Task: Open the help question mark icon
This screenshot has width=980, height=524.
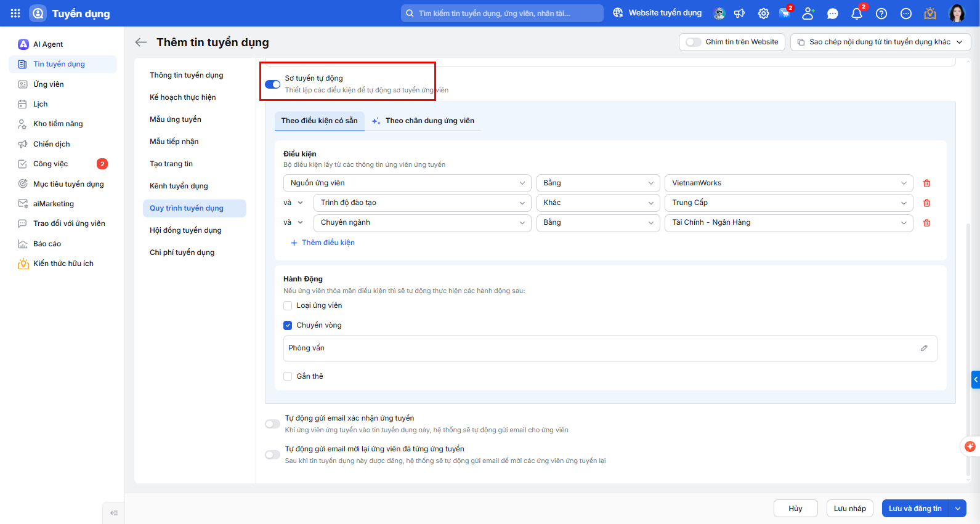Action: [881, 14]
